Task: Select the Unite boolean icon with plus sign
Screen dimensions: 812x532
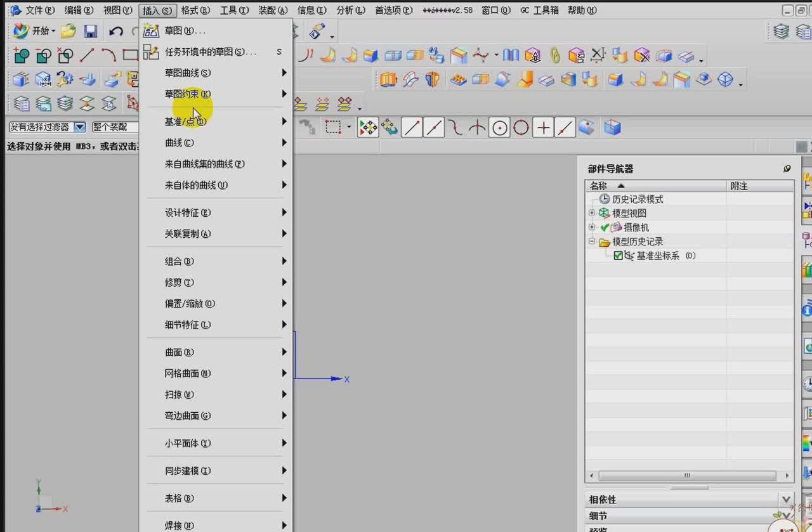Action: (22, 56)
